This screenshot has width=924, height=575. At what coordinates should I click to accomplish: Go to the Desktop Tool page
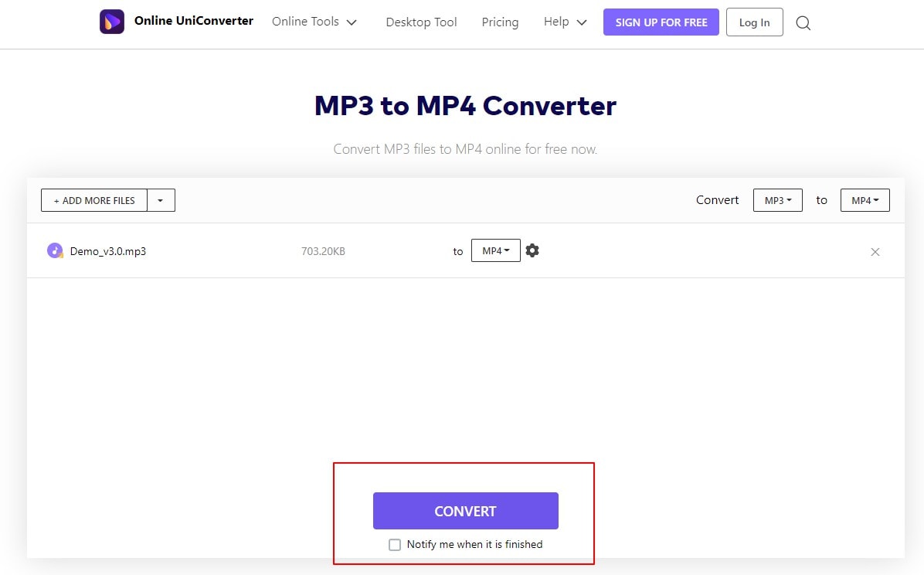pos(421,22)
